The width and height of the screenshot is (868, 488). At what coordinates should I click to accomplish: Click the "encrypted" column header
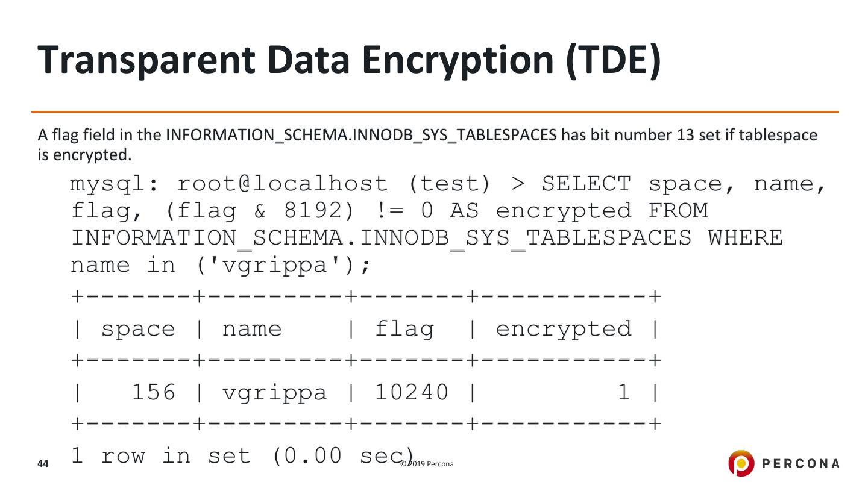click(564, 329)
